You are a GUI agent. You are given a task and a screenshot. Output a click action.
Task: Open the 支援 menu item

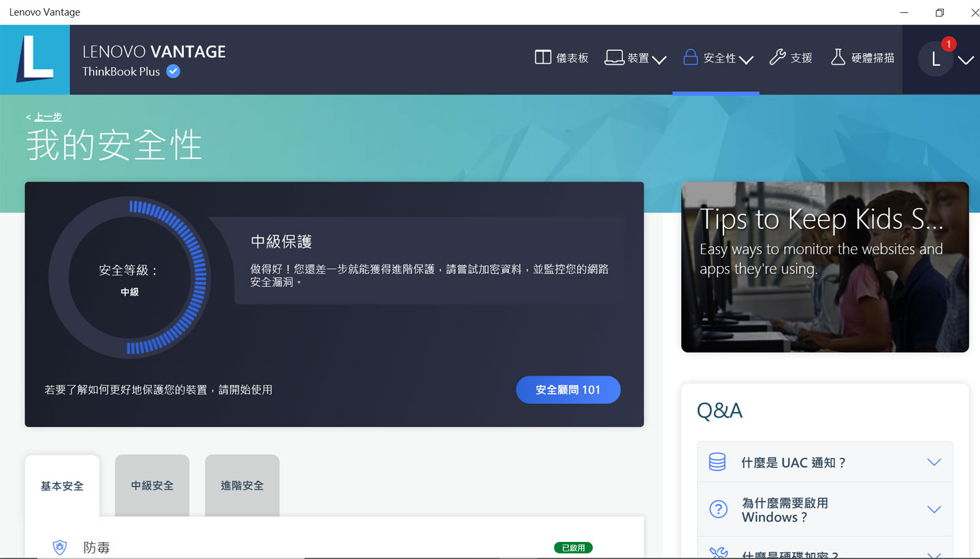pos(791,58)
